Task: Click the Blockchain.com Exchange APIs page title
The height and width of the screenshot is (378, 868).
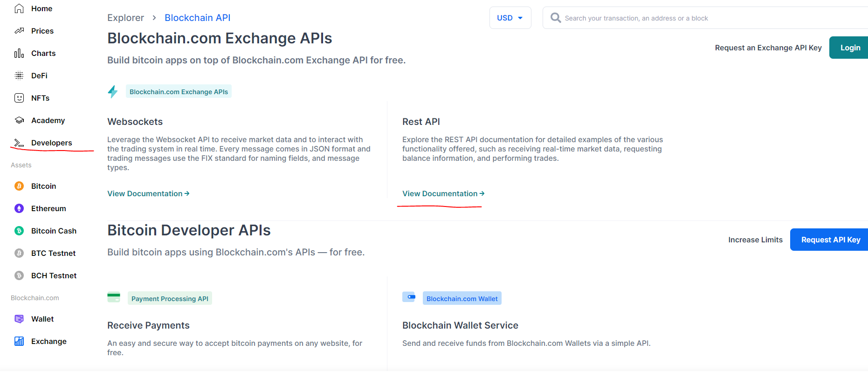Action: 220,38
